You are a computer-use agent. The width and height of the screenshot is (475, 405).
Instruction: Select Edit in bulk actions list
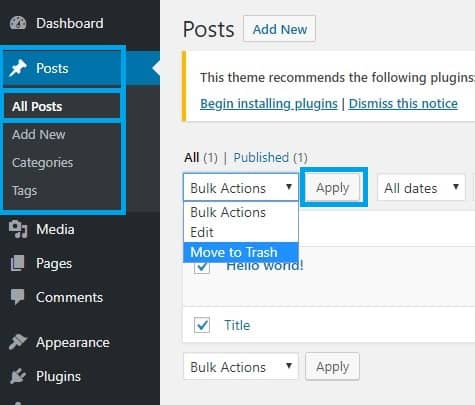point(241,232)
